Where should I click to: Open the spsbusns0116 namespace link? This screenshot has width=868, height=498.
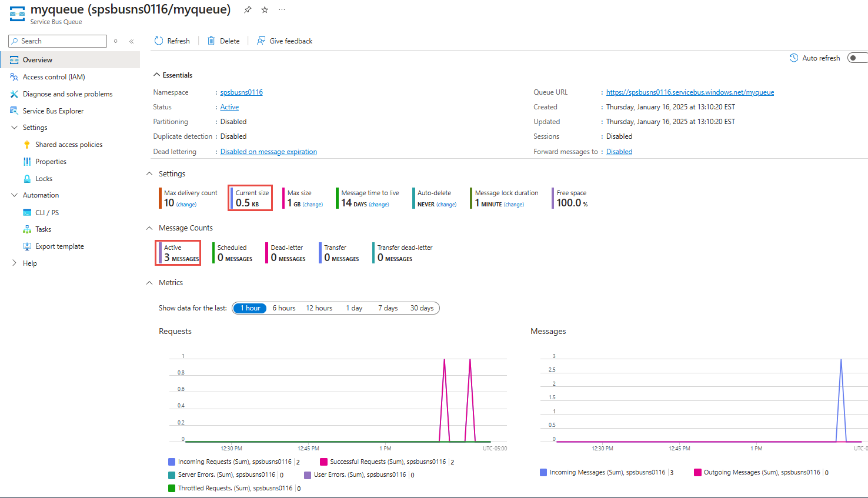coord(242,92)
